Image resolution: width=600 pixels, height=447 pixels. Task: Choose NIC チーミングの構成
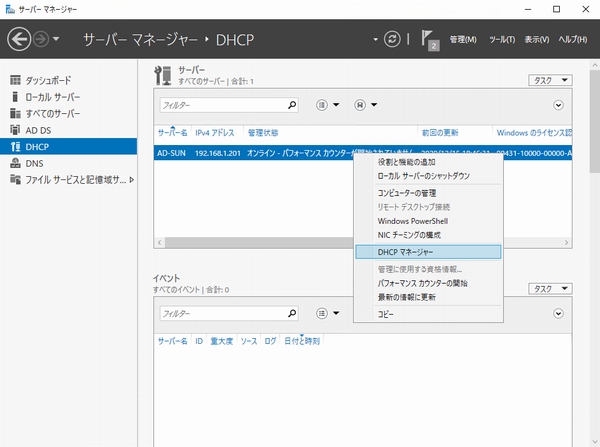tap(428, 235)
